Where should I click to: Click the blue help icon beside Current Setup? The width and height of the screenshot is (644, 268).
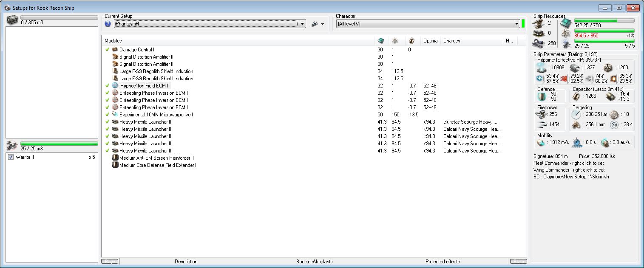108,24
